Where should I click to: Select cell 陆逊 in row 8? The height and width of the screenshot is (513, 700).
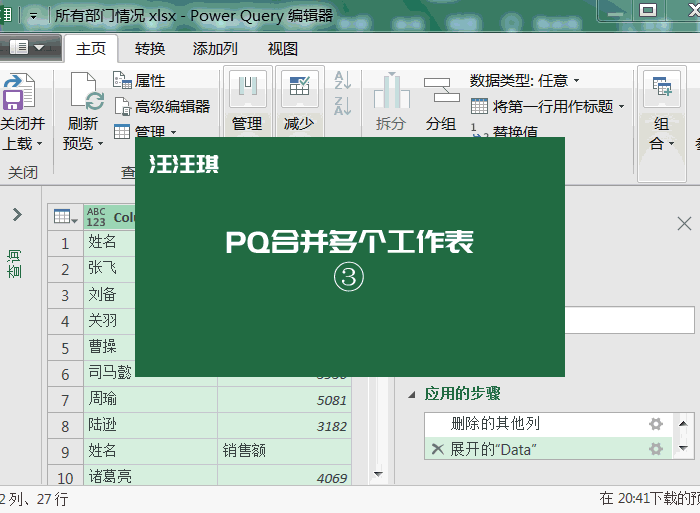click(x=150, y=425)
